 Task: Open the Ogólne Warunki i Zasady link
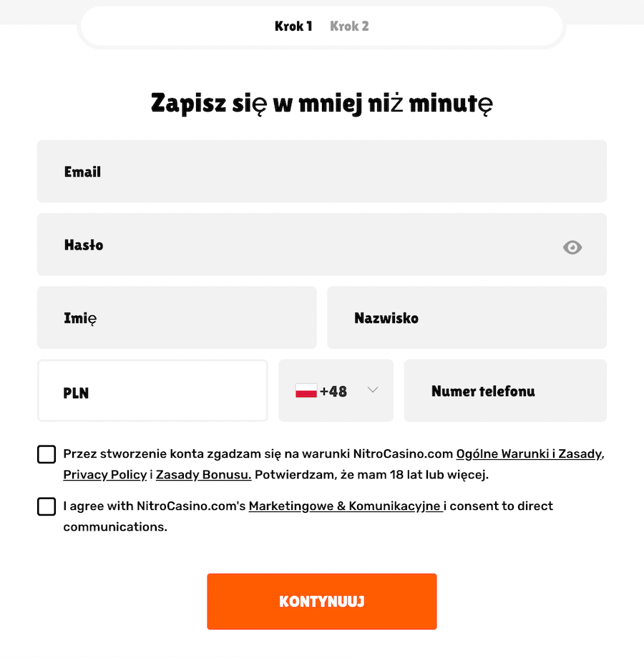coord(529,454)
